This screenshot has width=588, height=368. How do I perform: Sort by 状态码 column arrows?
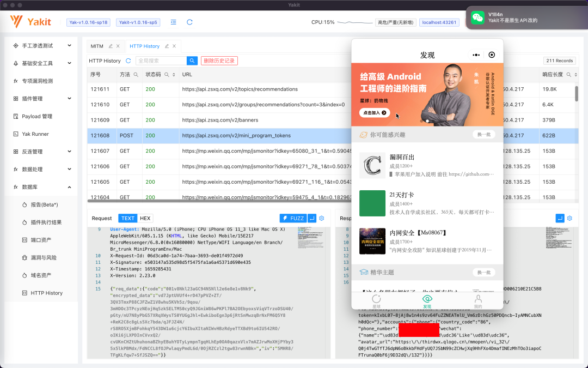(174, 75)
